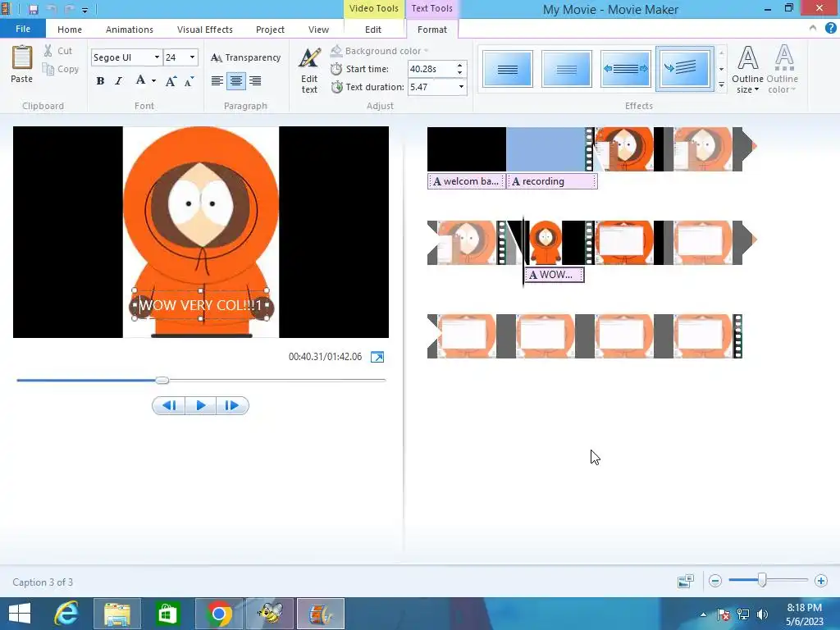Expand the full text effects gallery

point(722,85)
